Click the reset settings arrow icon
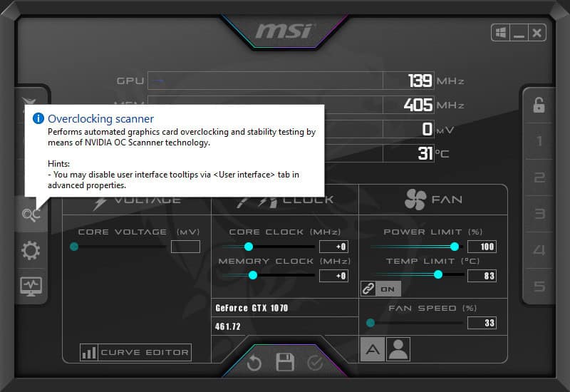 coord(254,363)
